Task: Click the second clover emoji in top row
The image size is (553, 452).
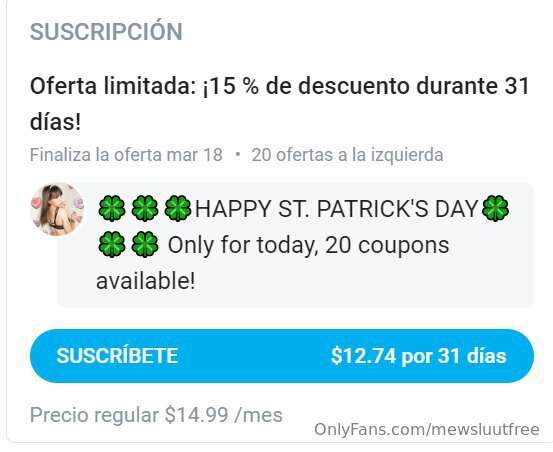Action: 145,208
